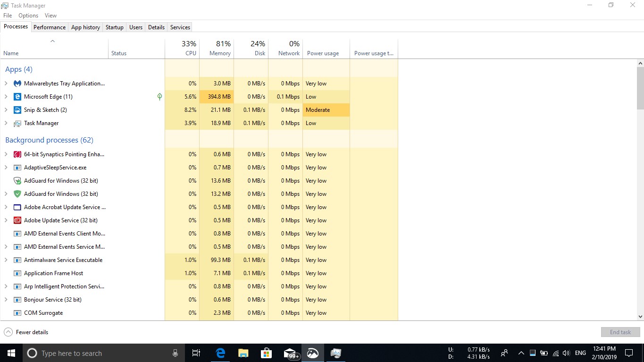This screenshot has width=644, height=362.
Task: Click the AMD External Events Service icon
Action: click(x=17, y=247)
